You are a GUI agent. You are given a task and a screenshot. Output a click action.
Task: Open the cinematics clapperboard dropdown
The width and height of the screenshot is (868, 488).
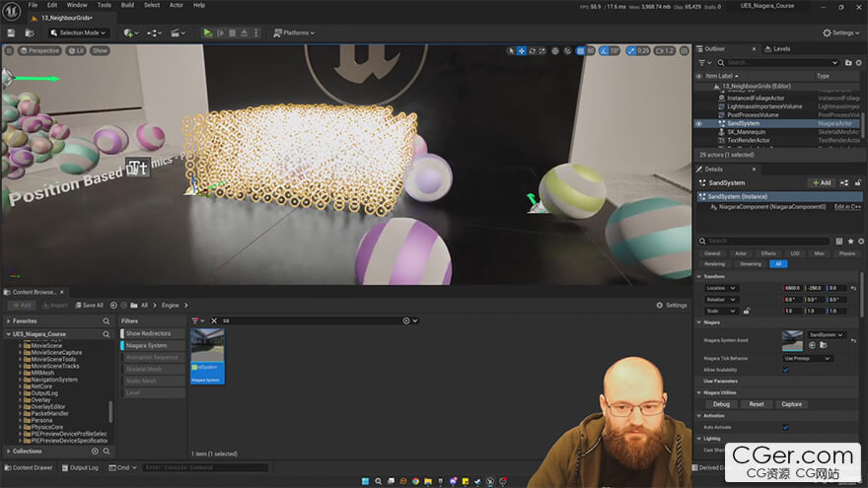tap(178, 34)
